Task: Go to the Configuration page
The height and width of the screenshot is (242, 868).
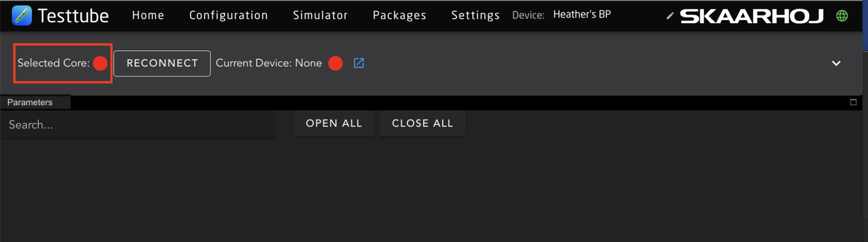Action: [228, 15]
